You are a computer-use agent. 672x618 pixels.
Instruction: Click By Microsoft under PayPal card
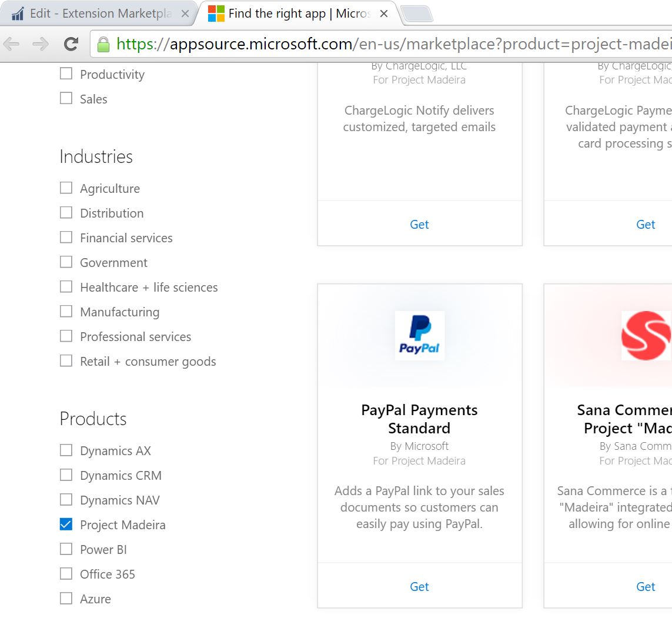click(x=419, y=446)
